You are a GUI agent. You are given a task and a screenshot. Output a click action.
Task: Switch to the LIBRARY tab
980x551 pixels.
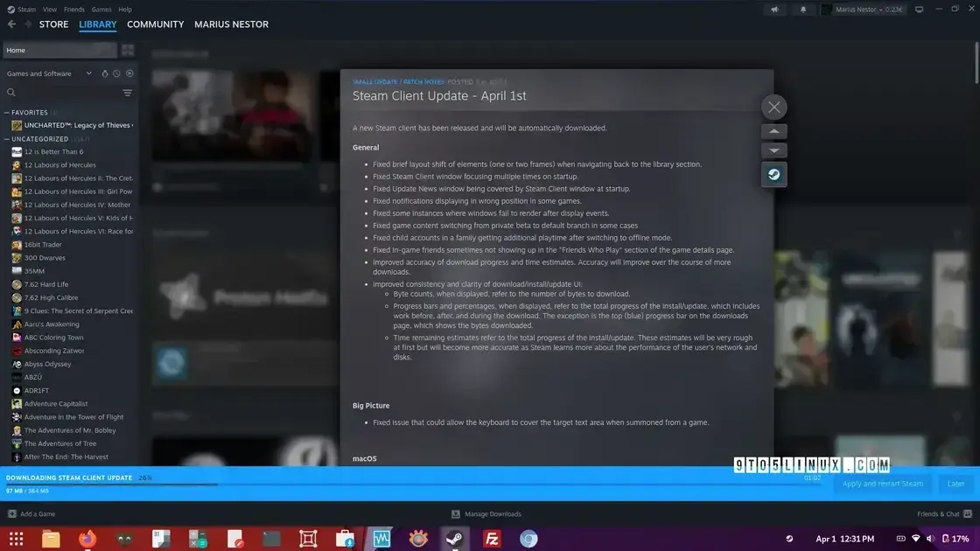click(97, 24)
